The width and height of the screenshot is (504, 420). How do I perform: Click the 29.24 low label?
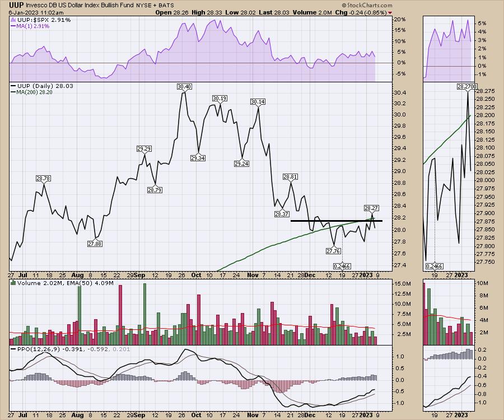point(241,164)
